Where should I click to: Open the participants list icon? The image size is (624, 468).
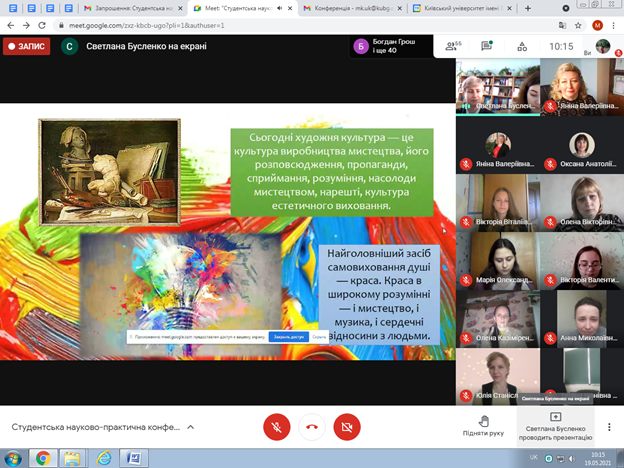453,46
